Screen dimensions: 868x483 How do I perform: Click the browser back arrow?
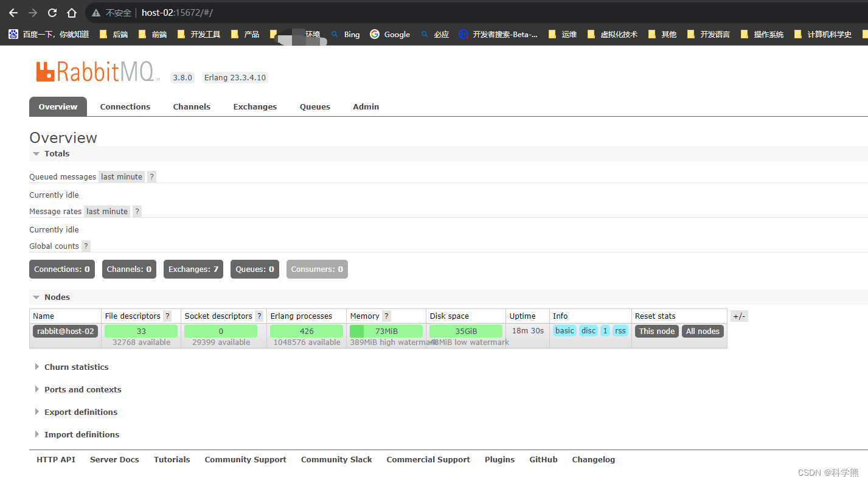tap(13, 13)
